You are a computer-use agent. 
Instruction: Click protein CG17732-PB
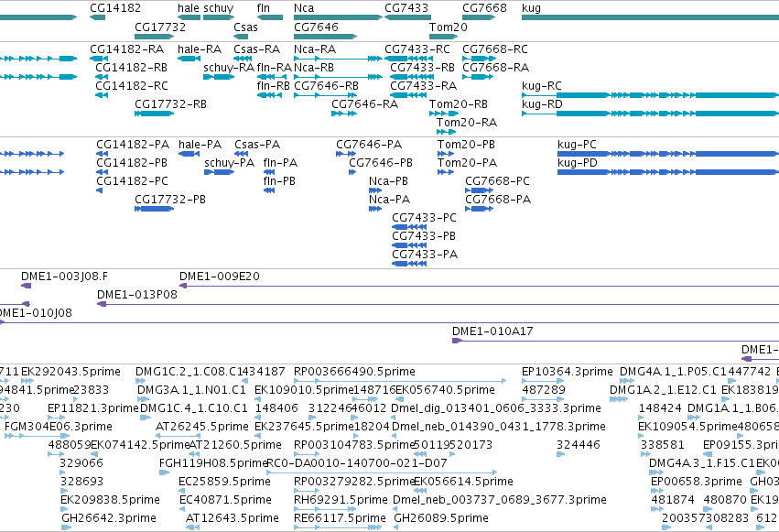click(170, 200)
